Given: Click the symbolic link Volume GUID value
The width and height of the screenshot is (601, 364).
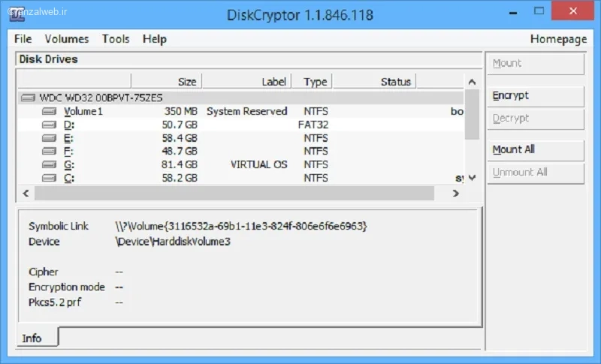Looking at the screenshot, I should 241,226.
